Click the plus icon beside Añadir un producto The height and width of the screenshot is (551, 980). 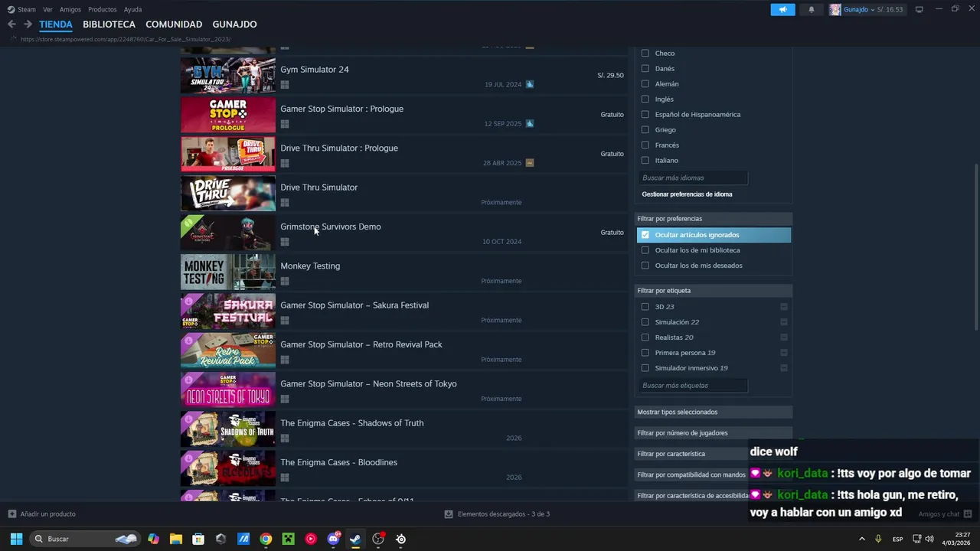[11, 514]
